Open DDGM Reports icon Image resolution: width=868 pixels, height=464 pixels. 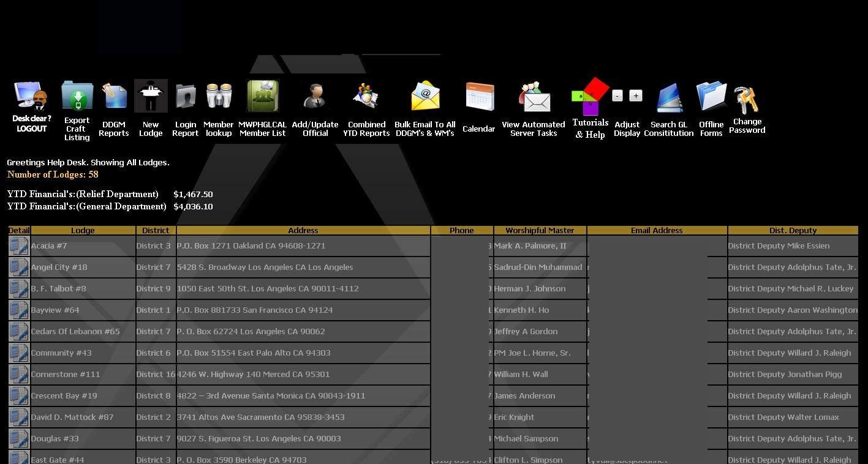click(114, 97)
